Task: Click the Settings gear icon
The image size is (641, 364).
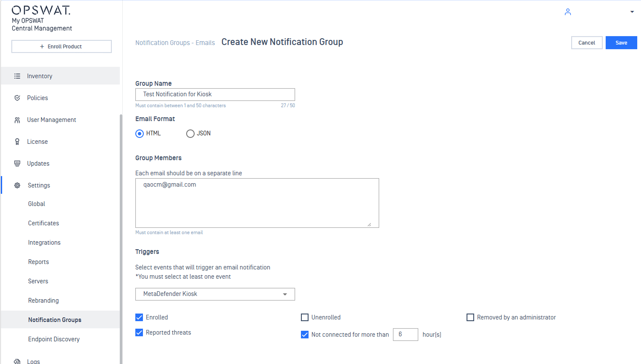Action: [17, 185]
